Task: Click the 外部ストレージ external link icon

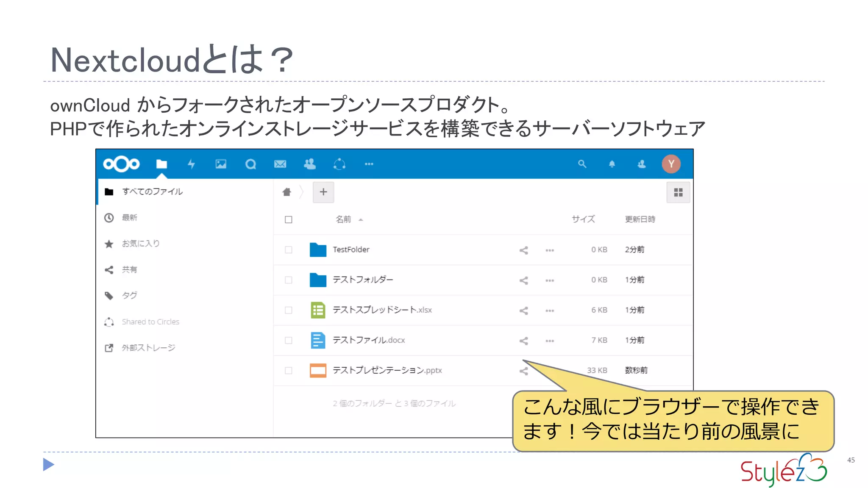Action: coord(109,348)
